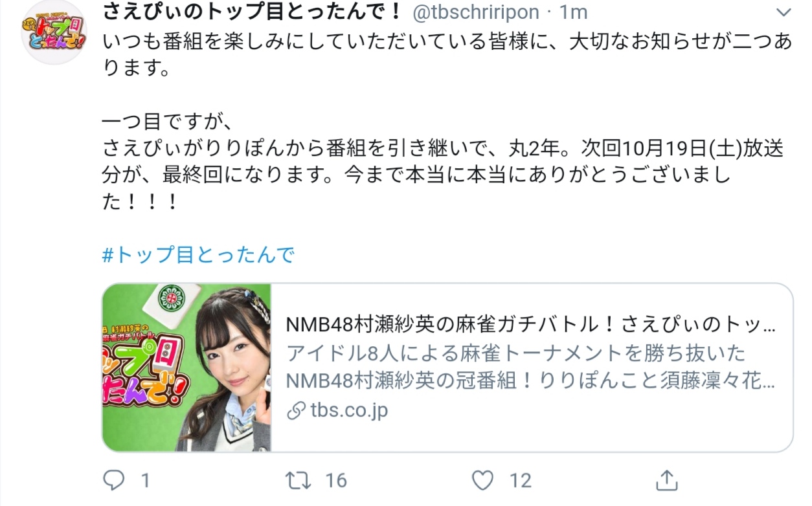This screenshot has height=506, width=812.
Task: Like the tweet with the heart icon
Action: click(482, 479)
